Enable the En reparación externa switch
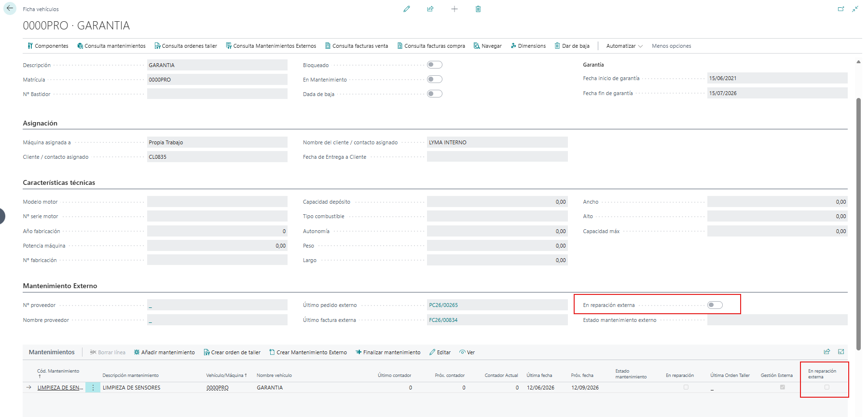This screenshot has width=868, height=417. tap(715, 305)
